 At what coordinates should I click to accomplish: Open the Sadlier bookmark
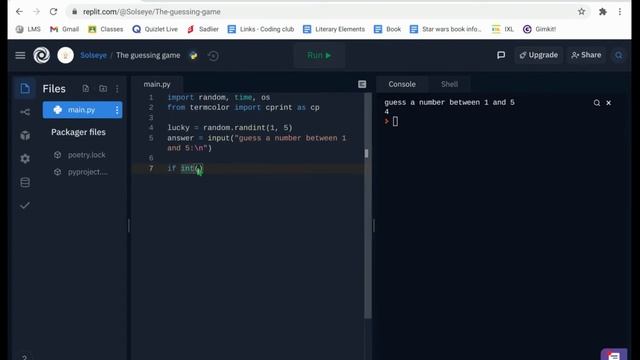pos(203,29)
